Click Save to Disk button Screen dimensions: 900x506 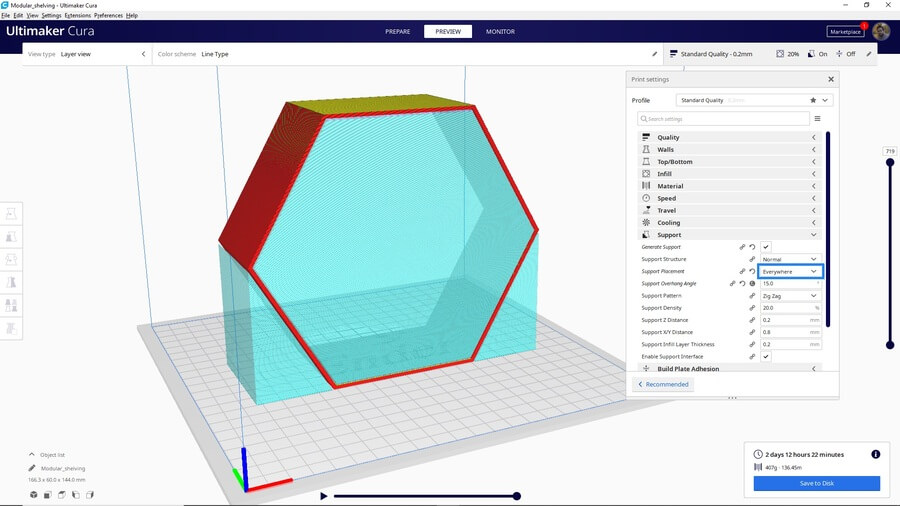(817, 483)
